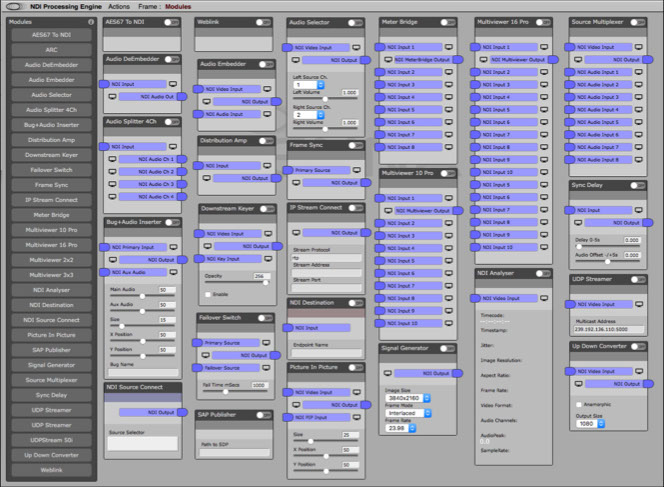664x487 pixels.
Task: Open the Left Source Ch dropdown
Action: pos(309,85)
